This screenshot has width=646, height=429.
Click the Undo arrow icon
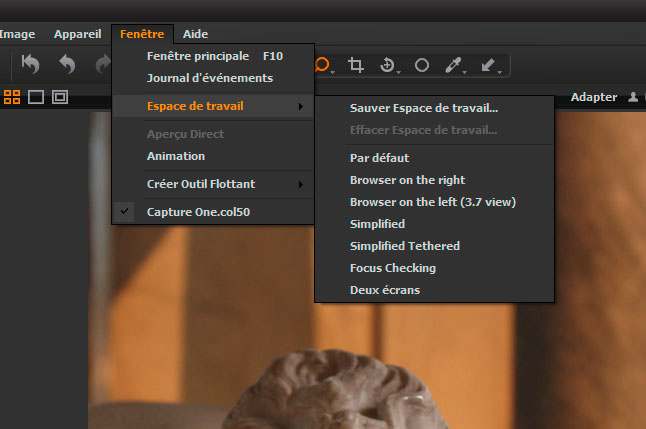click(x=67, y=65)
